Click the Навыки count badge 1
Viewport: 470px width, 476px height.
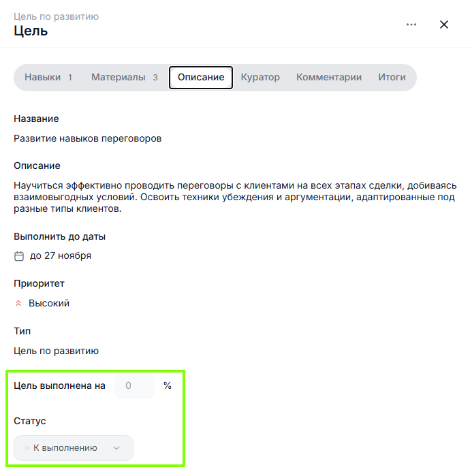click(70, 78)
